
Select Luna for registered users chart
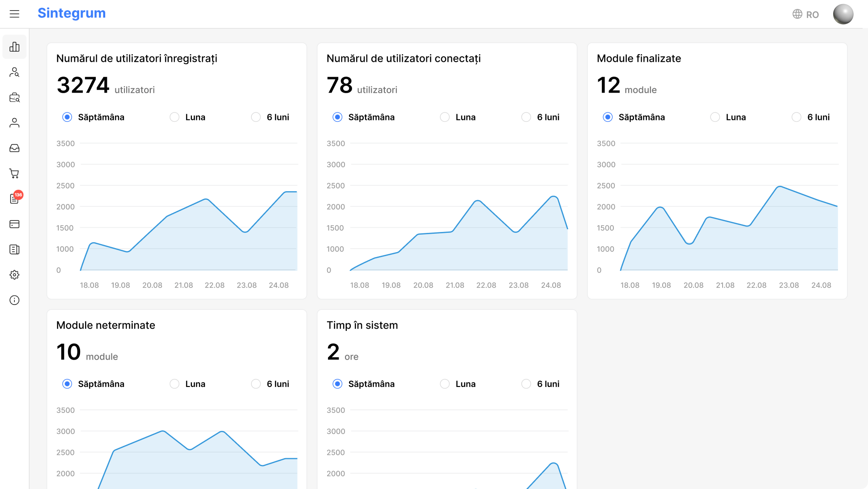coord(174,117)
